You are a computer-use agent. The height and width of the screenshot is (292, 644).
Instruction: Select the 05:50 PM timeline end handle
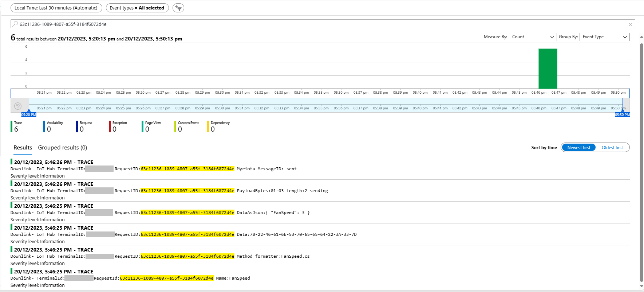pos(622,114)
